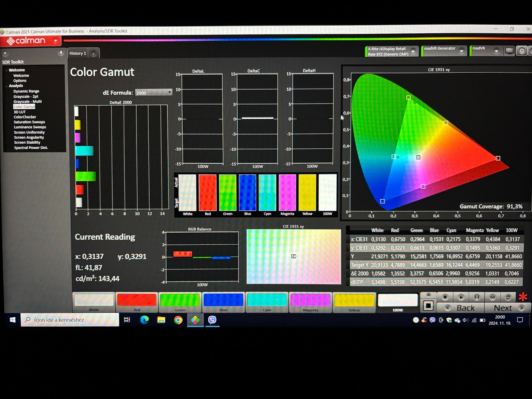Screen dimensions: 532x399
Task: Expand the X-Rite i1Display meter dropdown
Action: pyautogui.click(x=413, y=51)
